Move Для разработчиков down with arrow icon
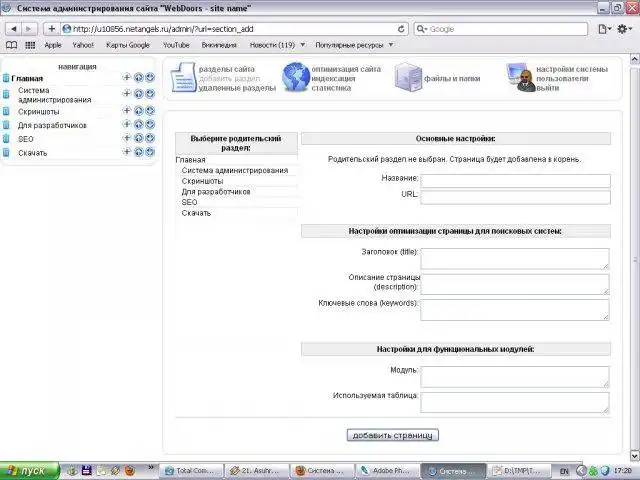This screenshot has width=640, height=480. click(x=150, y=124)
